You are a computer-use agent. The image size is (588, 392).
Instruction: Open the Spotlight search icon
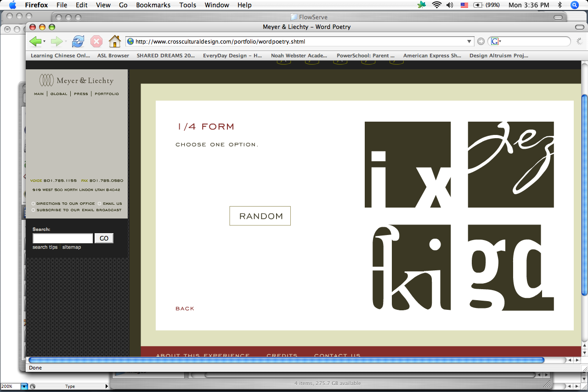(x=574, y=5)
